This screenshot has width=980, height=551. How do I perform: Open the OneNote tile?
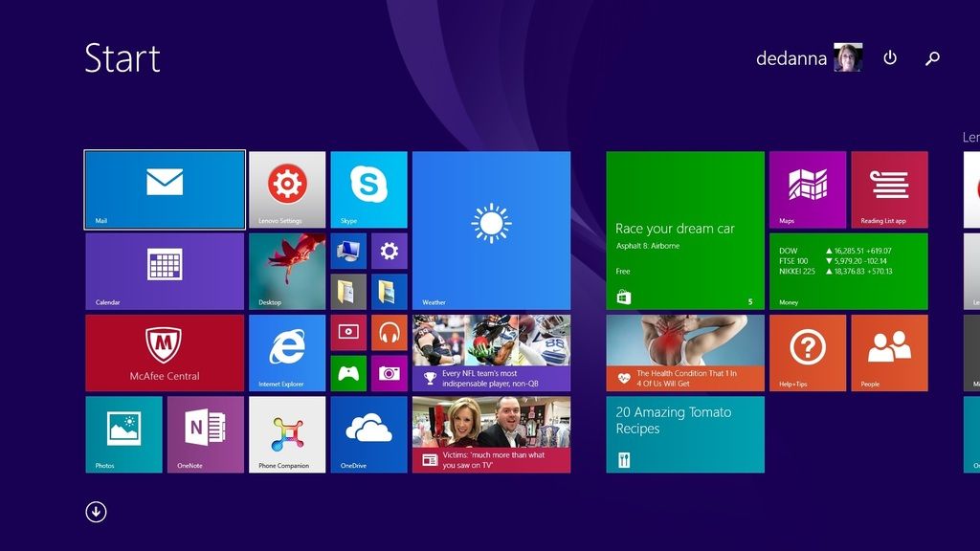[x=206, y=434]
